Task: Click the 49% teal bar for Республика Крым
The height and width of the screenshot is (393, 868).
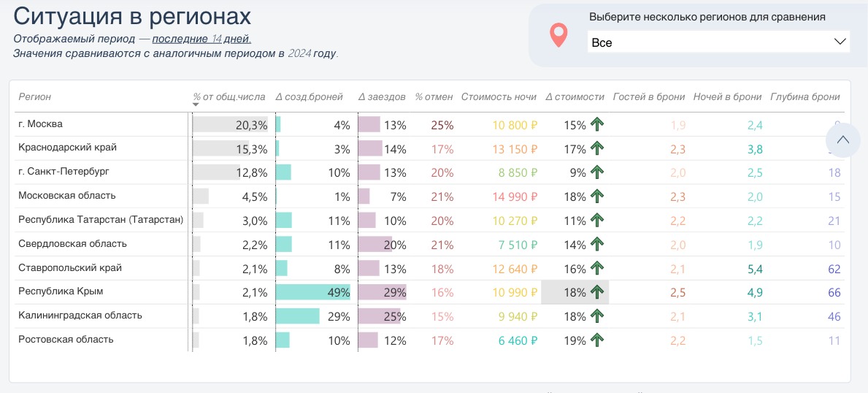Action: pos(313,292)
